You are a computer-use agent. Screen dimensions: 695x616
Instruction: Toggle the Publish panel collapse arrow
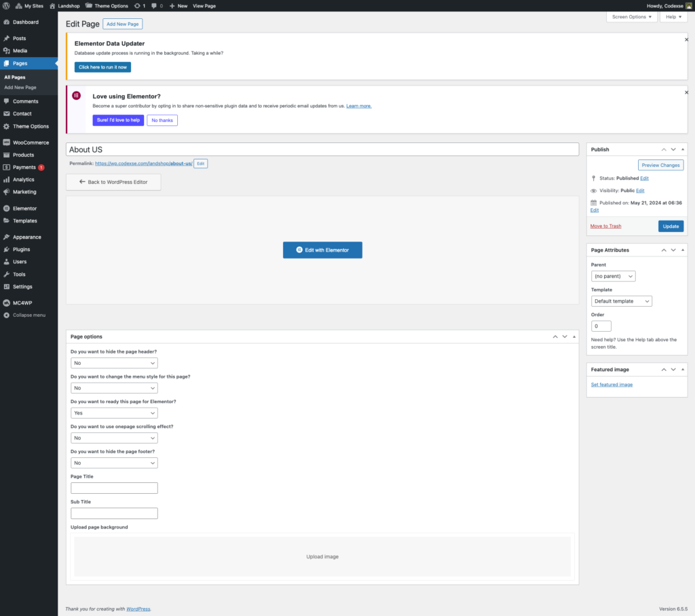(x=683, y=149)
